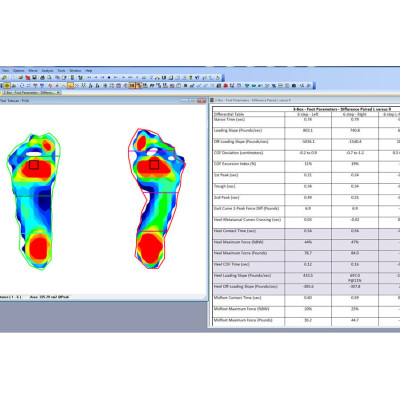Click the Copy icon in top toolbar
Screen dimensions: 400x400
[57, 77]
